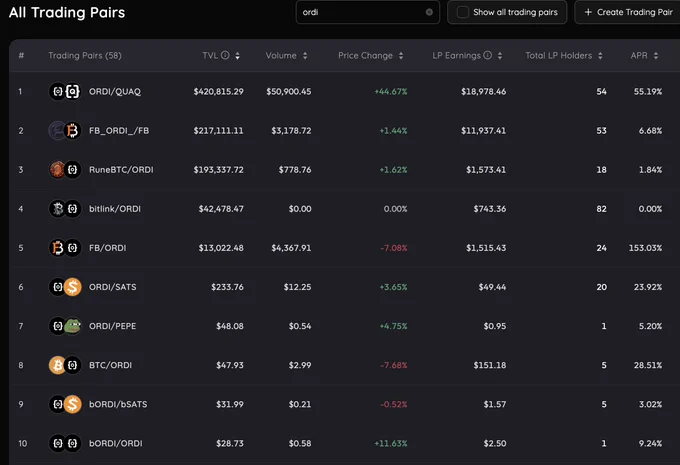The width and height of the screenshot is (680, 465).
Task: Click the TVL value $42,478.47
Action: click(221, 209)
